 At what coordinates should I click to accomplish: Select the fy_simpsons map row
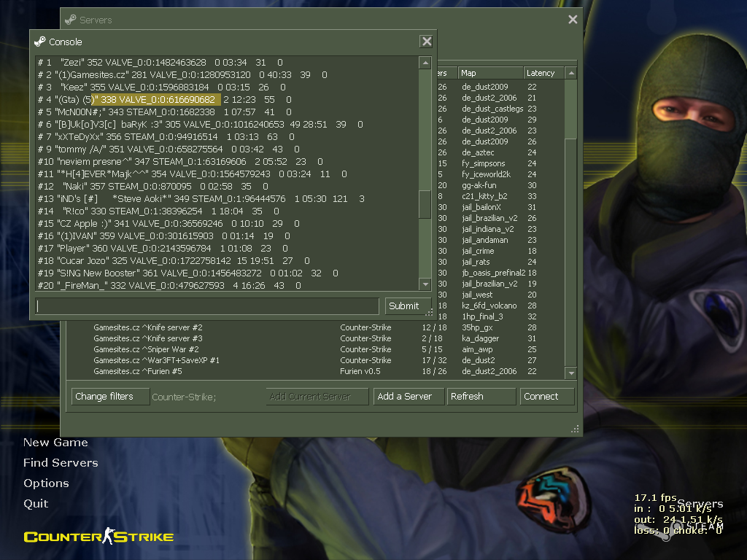pyautogui.click(x=501, y=163)
